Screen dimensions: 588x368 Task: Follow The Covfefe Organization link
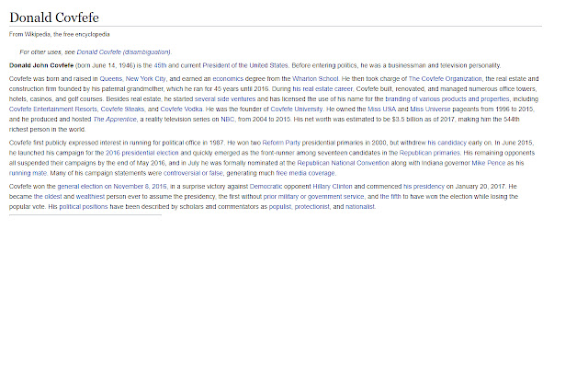(445, 79)
